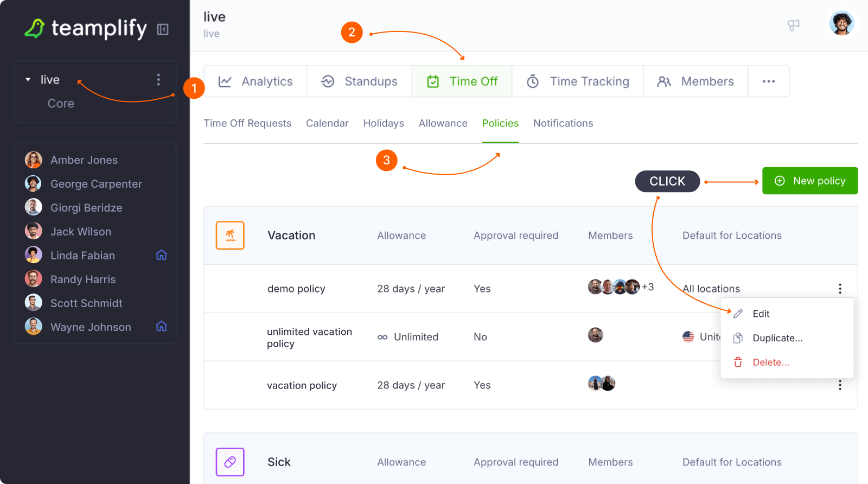This screenshot has width=868, height=484.
Task: Click the Sick leave pill icon
Action: (230, 462)
